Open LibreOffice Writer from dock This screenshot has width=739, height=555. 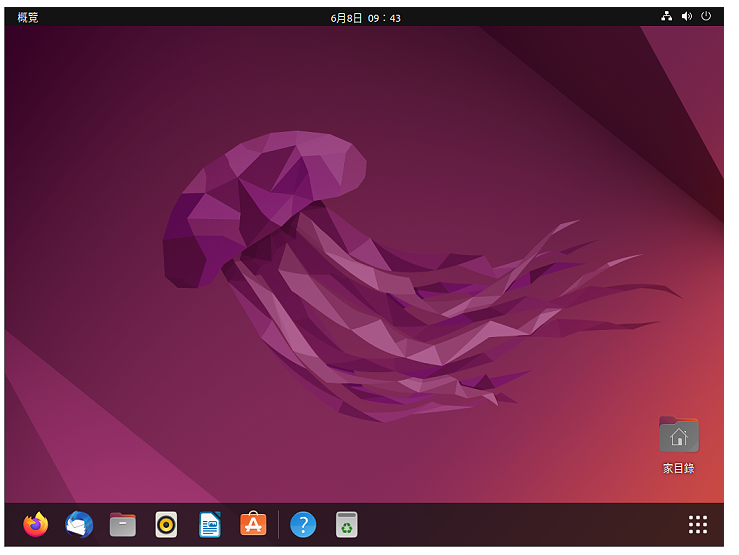point(210,524)
